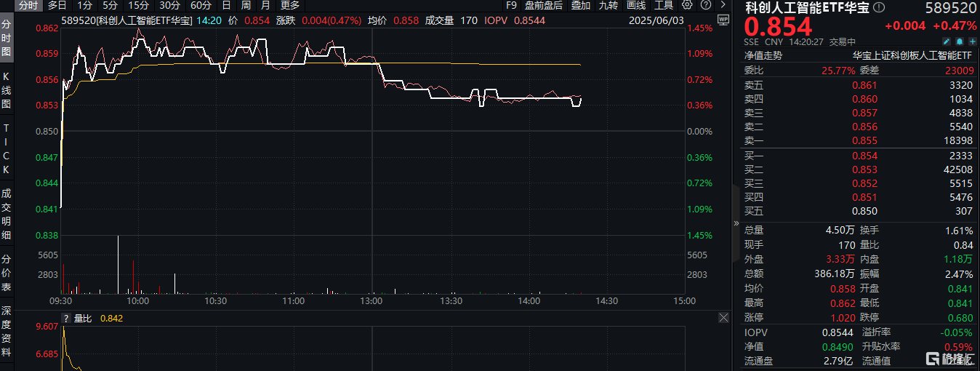Switch to 月 monthly chart
Image resolution: width=980 pixels, height=371 pixels.
pyautogui.click(x=265, y=5)
